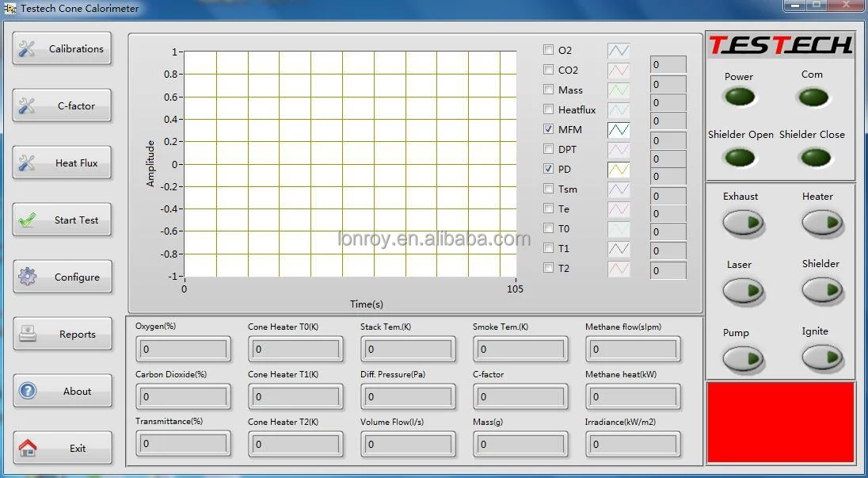Click the Start Test checkmark icon

click(27, 220)
